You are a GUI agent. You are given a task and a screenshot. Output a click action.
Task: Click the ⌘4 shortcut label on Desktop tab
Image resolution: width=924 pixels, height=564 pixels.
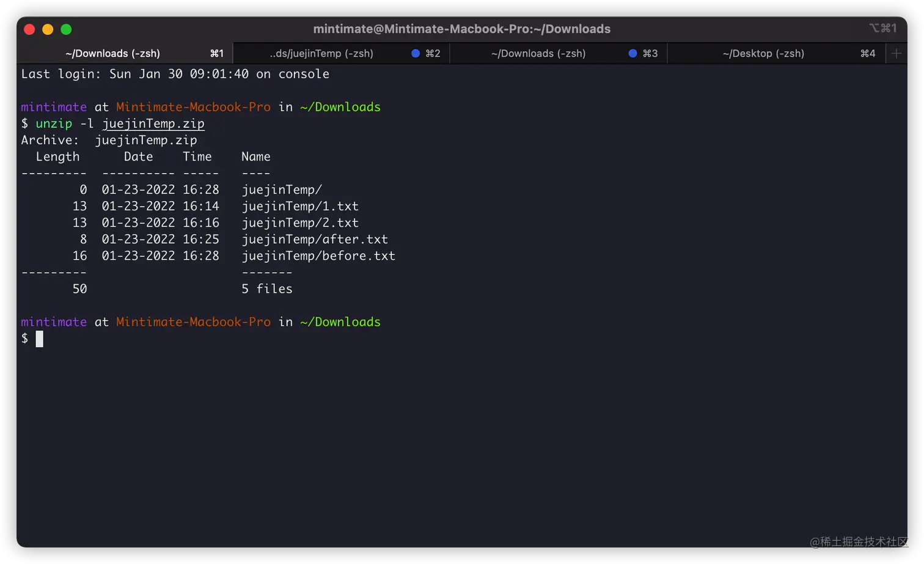(868, 53)
